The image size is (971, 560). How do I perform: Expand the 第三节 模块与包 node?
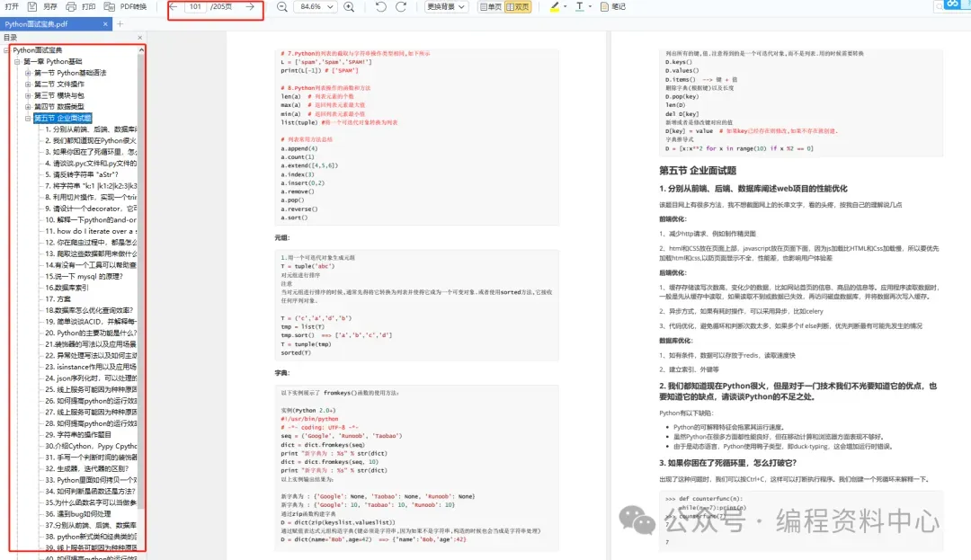coord(28,95)
